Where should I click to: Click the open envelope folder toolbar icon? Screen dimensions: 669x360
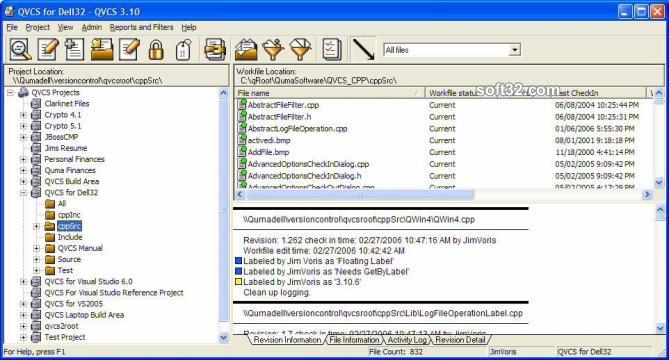[246, 49]
